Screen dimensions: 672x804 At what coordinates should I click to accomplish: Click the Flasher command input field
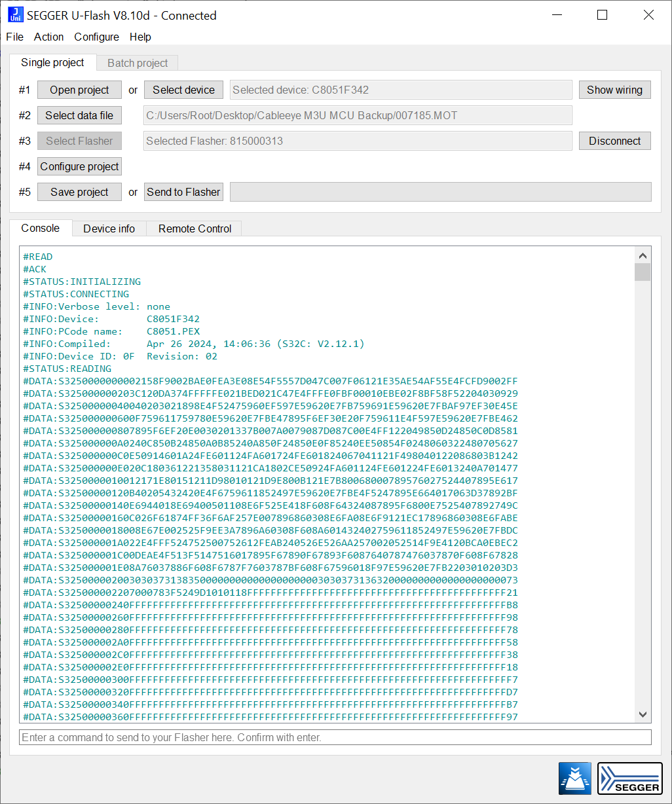(335, 737)
